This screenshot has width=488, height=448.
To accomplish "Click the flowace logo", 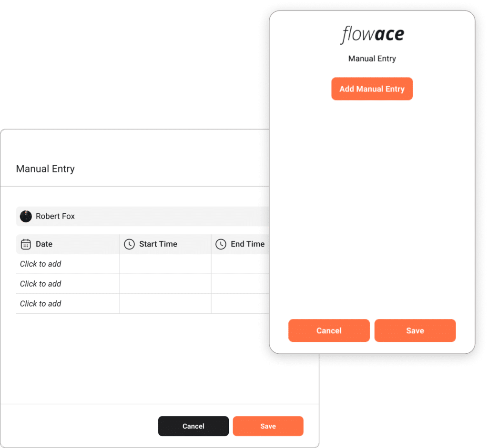I will click(372, 33).
